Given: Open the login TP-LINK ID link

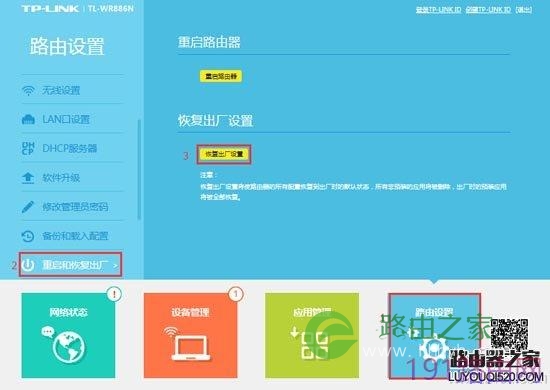Looking at the screenshot, I should coord(438,9).
